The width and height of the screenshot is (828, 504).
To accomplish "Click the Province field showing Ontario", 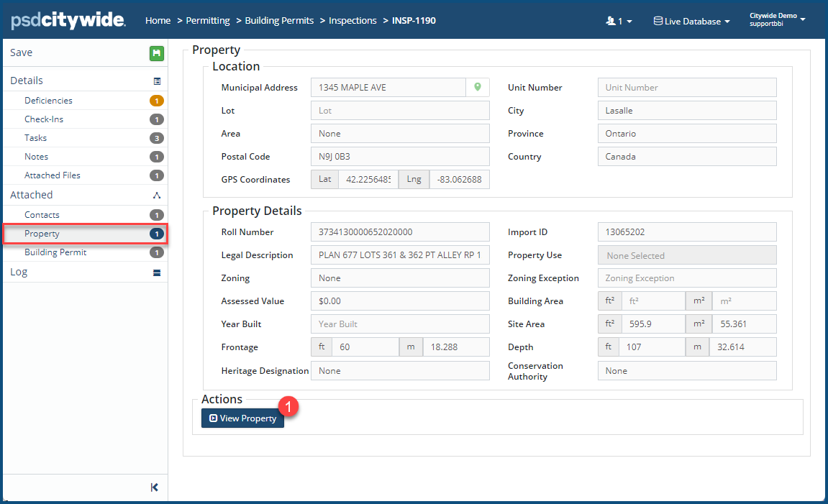I will tap(687, 134).
